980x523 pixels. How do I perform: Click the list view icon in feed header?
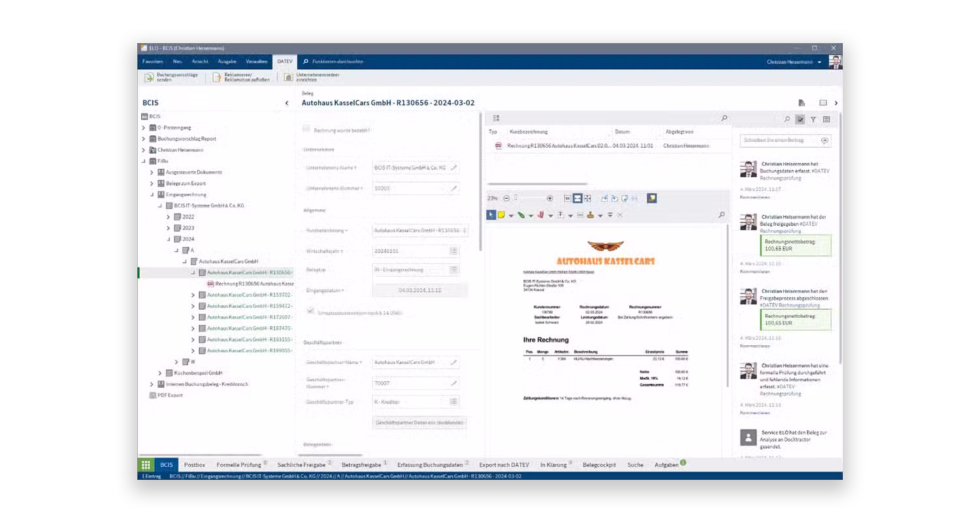click(x=826, y=120)
